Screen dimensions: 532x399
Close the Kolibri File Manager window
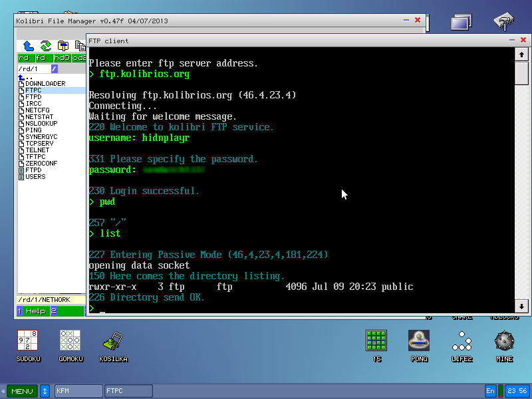[418, 20]
